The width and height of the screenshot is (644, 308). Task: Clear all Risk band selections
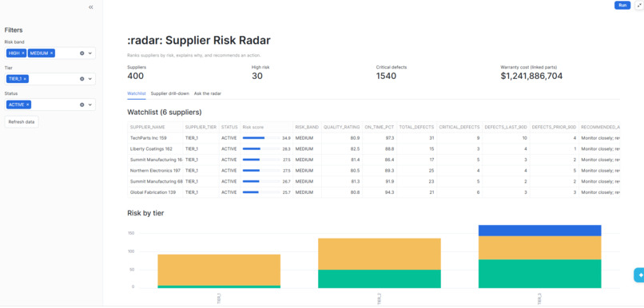click(x=81, y=53)
